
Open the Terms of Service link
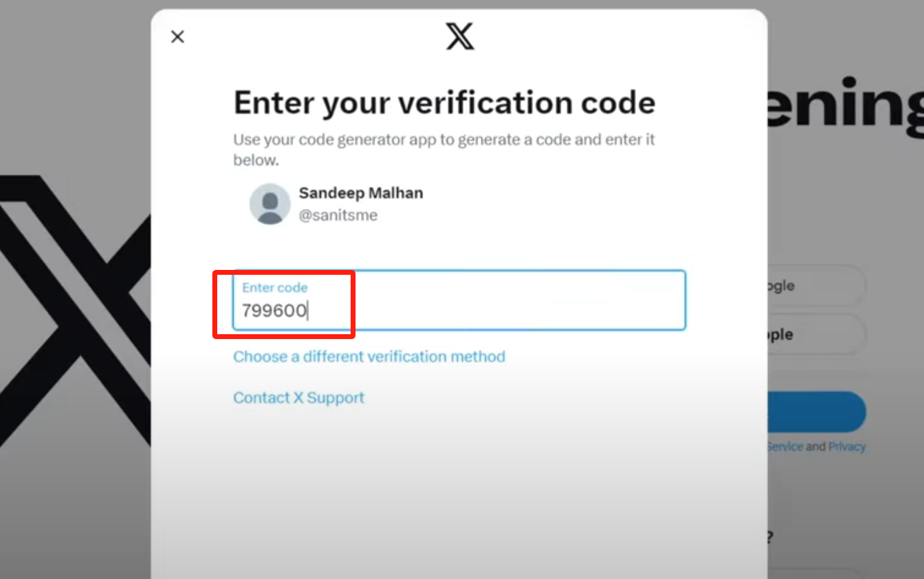[x=786, y=447]
